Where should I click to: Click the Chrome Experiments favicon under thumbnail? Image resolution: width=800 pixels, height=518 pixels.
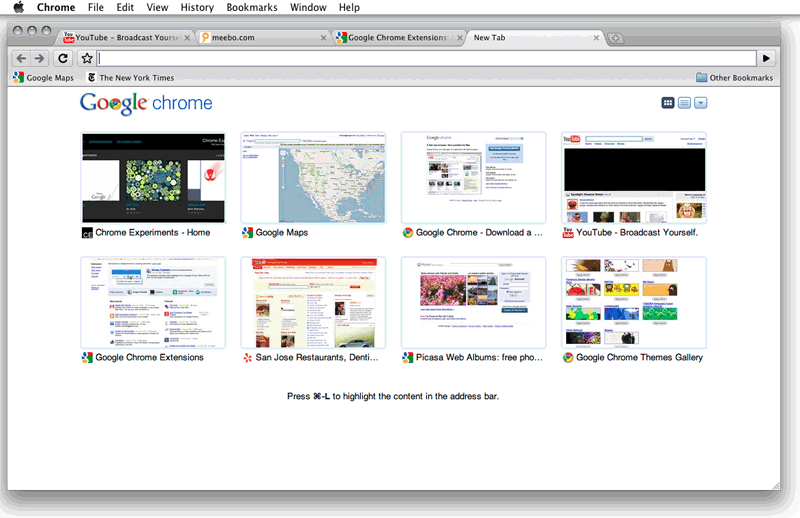click(x=87, y=233)
